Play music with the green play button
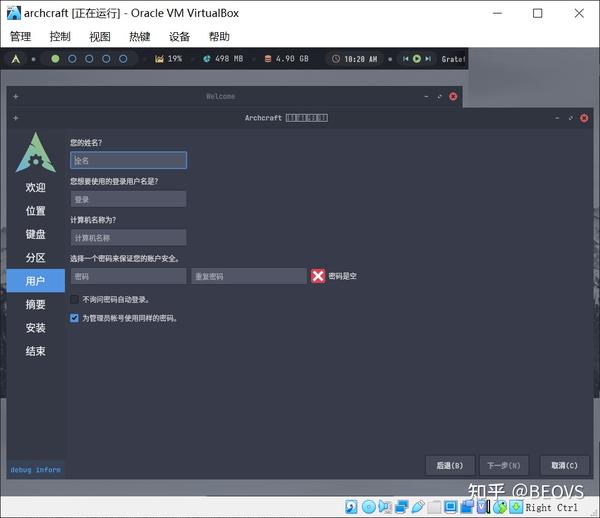 417,59
